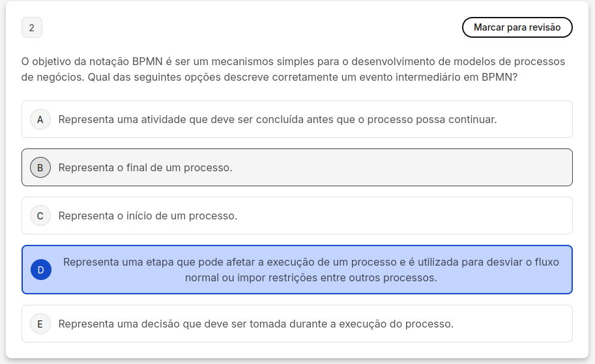Image resolution: width=595 pixels, height=364 pixels.
Task: Choose answer text 'Representa uma decisão que deve ser tomada'
Action: (255, 324)
